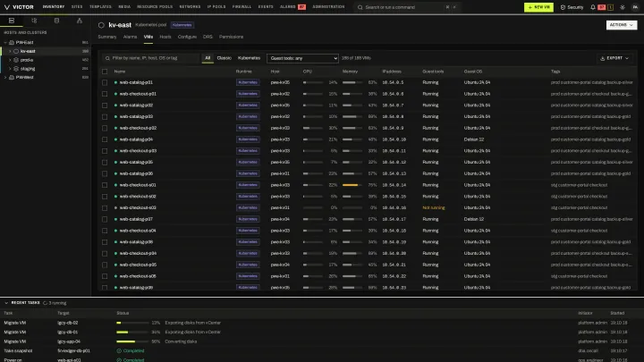Click the yellow warning count badge
The image size is (644, 362).
pos(610,7)
